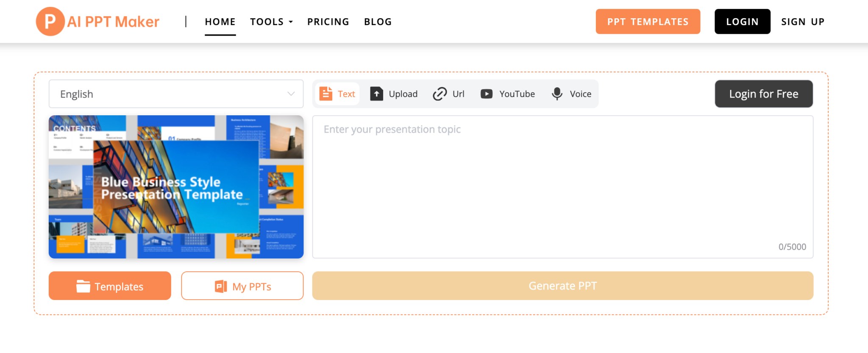Click the AI PPT Maker logo icon
The width and height of the screenshot is (868, 353).
[x=50, y=21]
